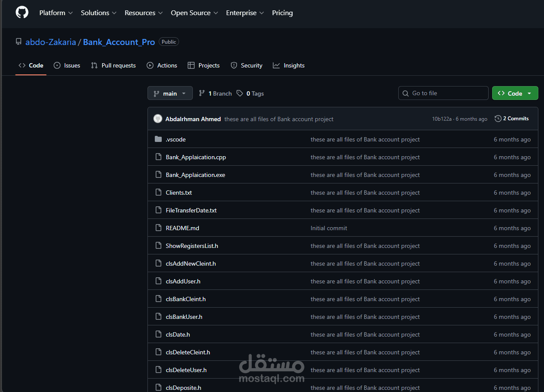This screenshot has width=544, height=392.
Task: Click the file icon beside README.md
Action: 158,228
